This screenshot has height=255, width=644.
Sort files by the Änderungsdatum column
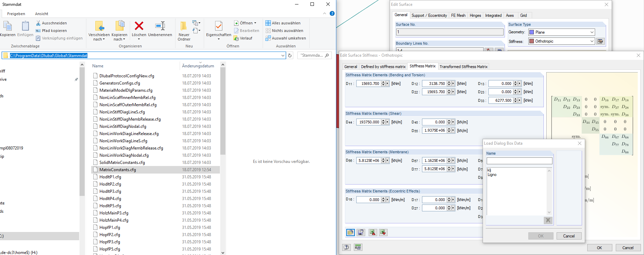(198, 66)
